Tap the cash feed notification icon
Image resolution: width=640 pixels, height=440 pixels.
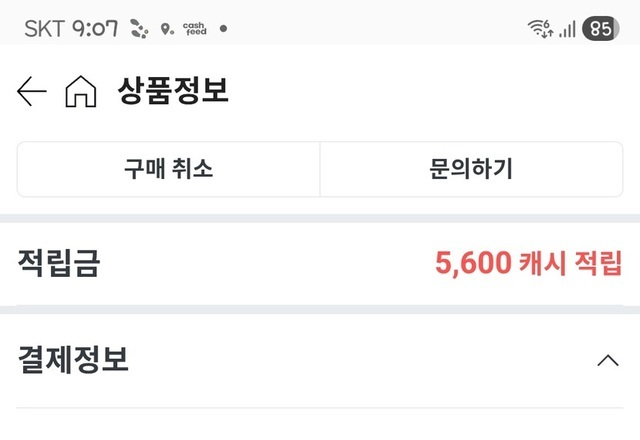pos(194,29)
